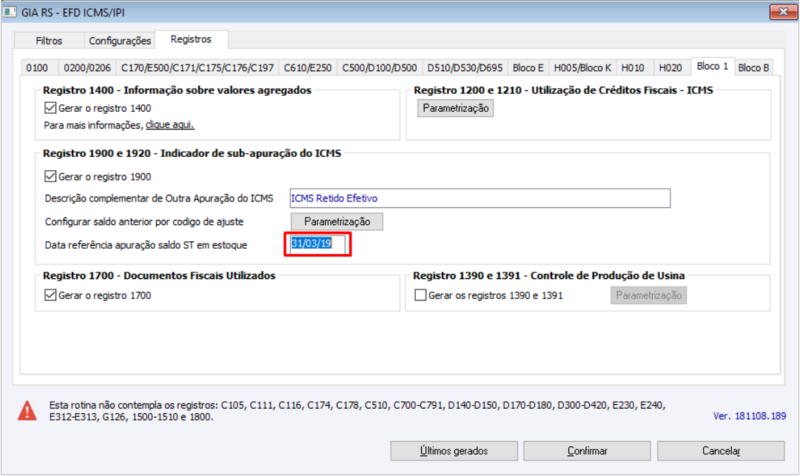Close the GIA RS - EFD ICMS/IPI window
The width and height of the screenshot is (800, 476).
(783, 12)
